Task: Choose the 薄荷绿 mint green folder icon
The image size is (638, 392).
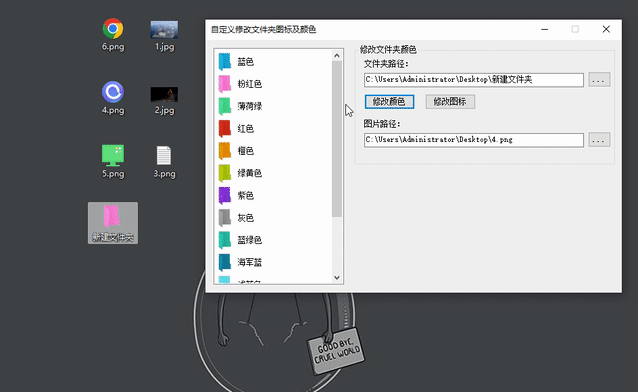Action: [225, 106]
